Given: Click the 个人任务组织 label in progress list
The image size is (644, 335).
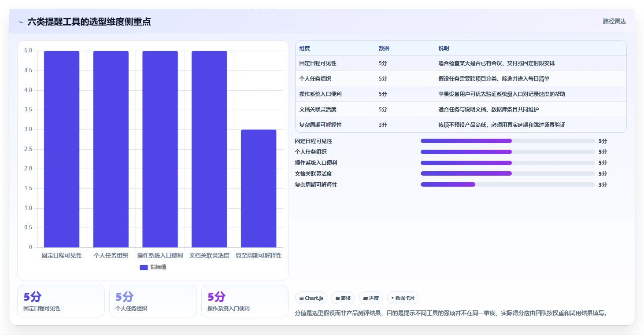Looking at the screenshot, I should [311, 152].
